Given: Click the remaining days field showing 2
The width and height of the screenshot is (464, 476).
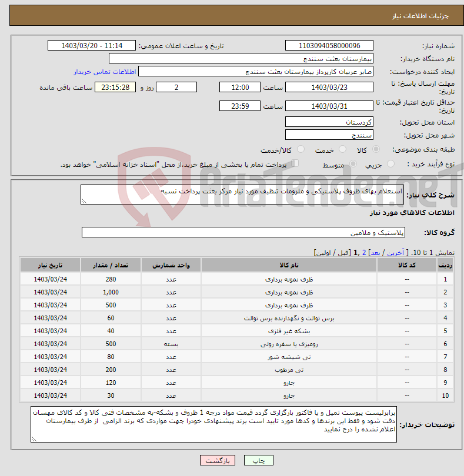Looking at the screenshot, I should coord(176,88).
